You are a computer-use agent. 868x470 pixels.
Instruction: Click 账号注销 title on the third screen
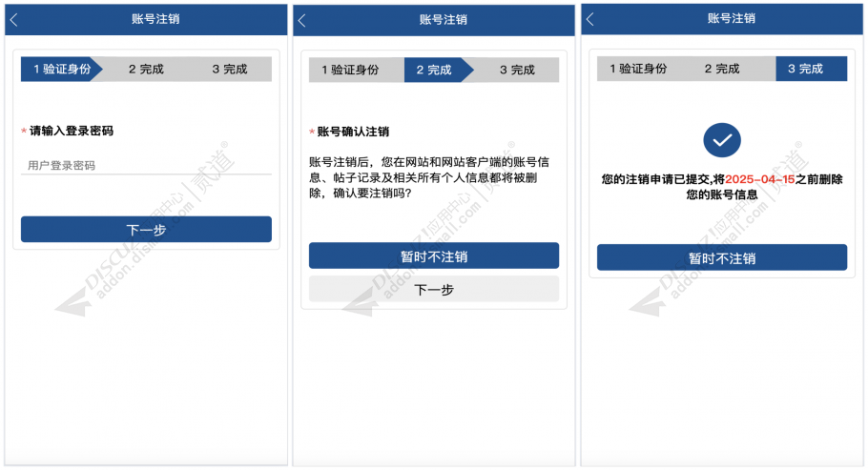coord(732,19)
